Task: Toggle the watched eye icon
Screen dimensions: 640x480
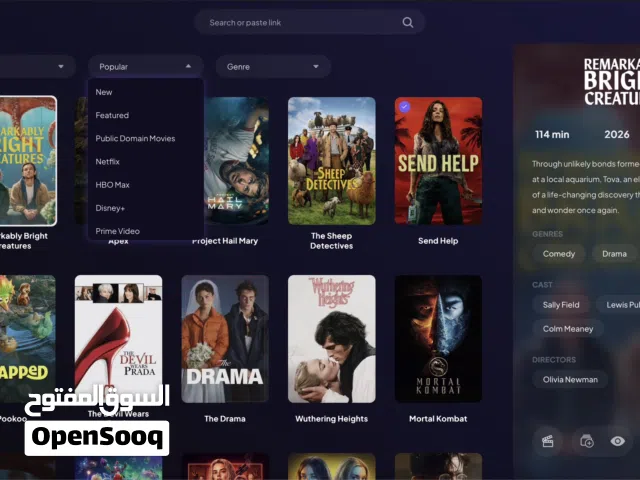Action: click(x=617, y=441)
